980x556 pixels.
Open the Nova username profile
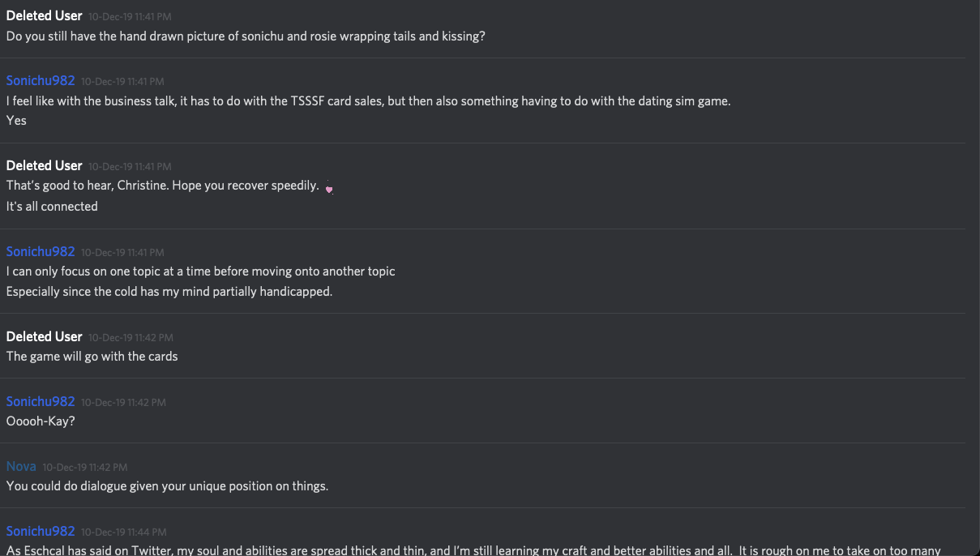pyautogui.click(x=21, y=466)
